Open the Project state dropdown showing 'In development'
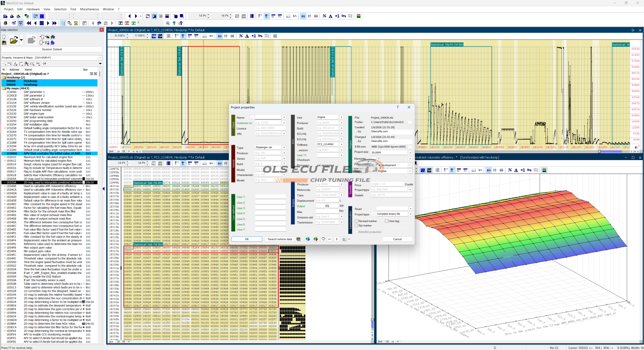Screen dimensions: 644x350 (410, 165)
